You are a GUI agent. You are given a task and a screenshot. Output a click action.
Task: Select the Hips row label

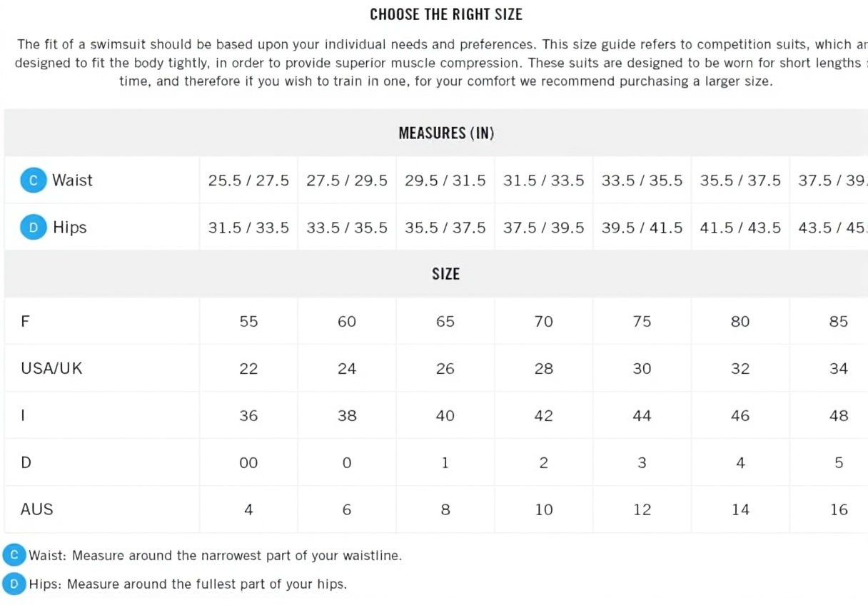click(69, 228)
